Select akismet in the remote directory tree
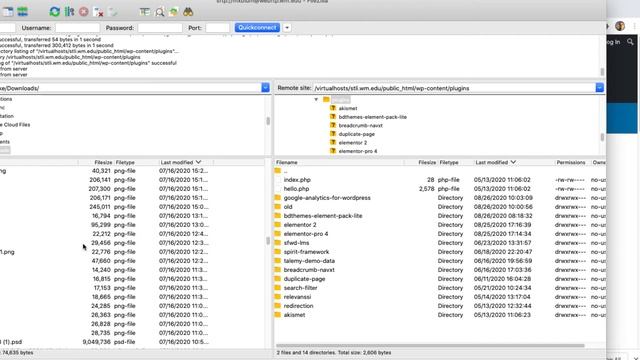 coord(348,108)
